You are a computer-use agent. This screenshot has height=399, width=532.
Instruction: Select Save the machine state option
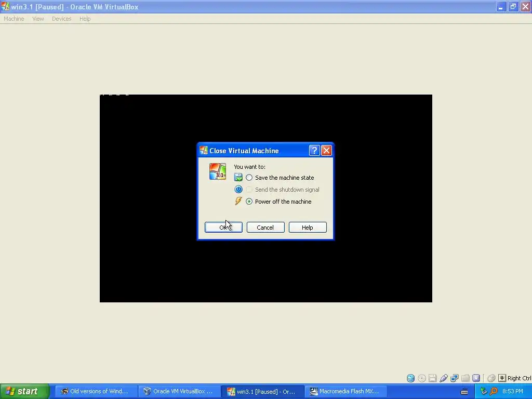pos(249,178)
